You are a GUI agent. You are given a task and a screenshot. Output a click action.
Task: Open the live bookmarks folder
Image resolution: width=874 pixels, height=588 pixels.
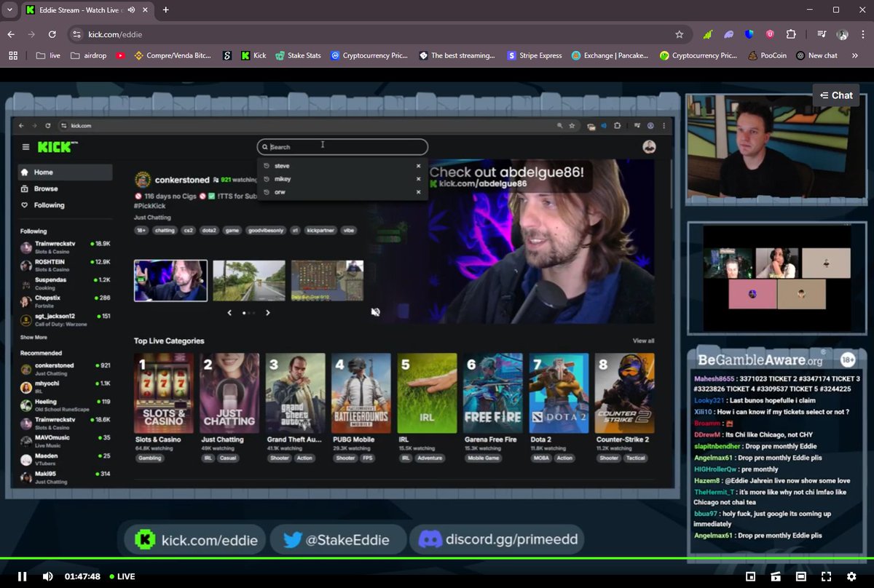pos(47,55)
